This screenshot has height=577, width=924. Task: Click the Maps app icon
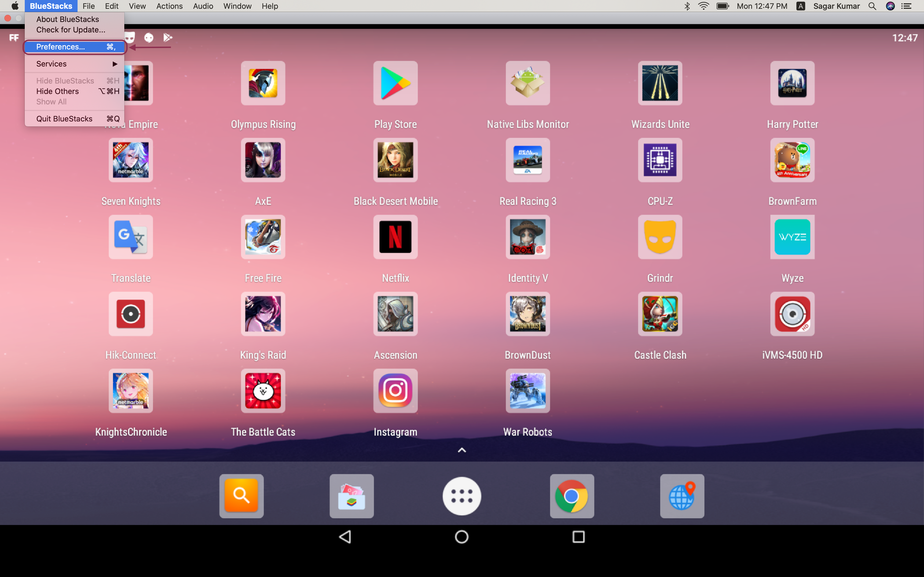[x=682, y=495]
